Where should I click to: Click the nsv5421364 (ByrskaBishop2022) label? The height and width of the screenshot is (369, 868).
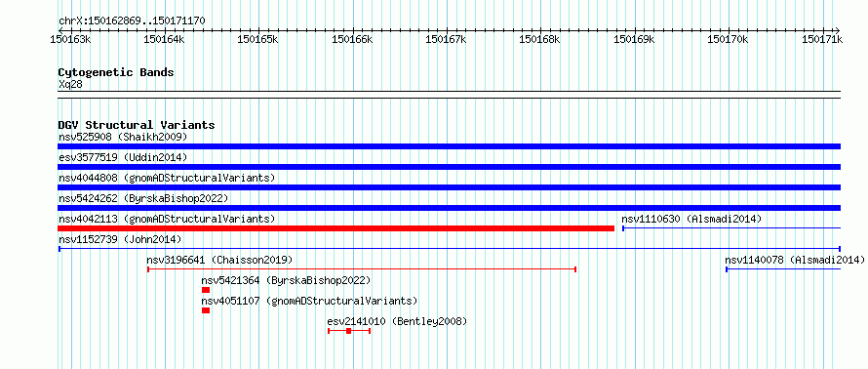[x=286, y=280]
